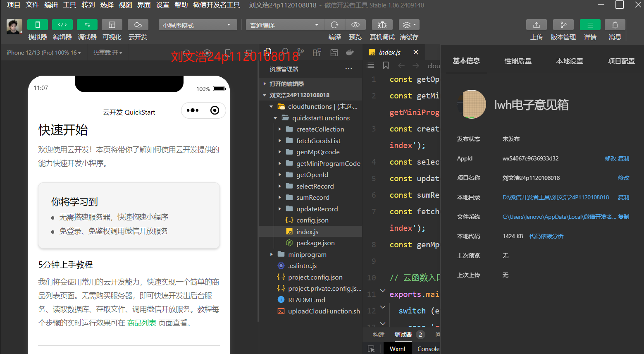Click the 商品列表 link in simulator
This screenshot has width=644, height=354.
141,323
